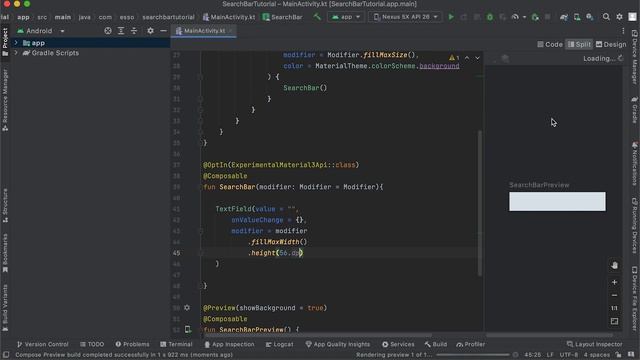The image size is (640, 360).
Task: Switch editor to Code view mode
Action: 550,44
